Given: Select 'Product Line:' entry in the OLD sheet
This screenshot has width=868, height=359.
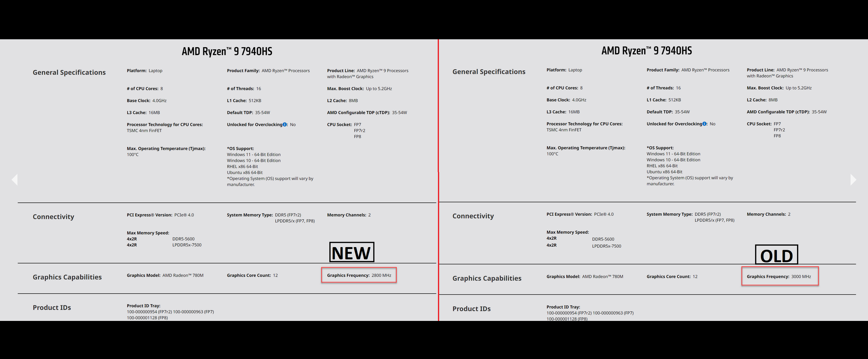Looking at the screenshot, I should click(788, 73).
